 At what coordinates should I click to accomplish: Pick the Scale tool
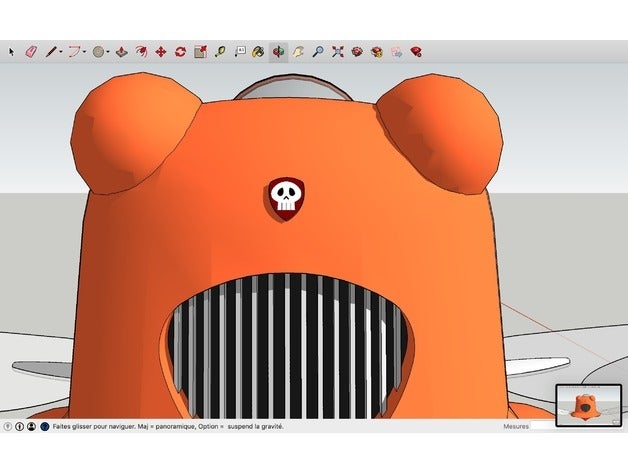[200, 51]
